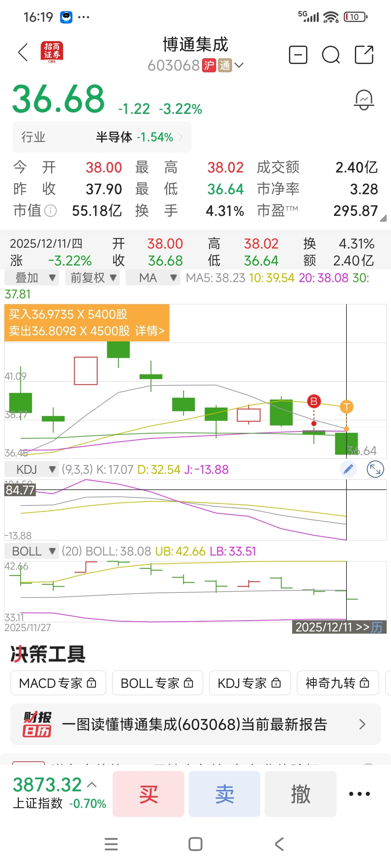Open the MA indicator dropdown
Viewport: 391px width, 868px height.
click(x=153, y=278)
